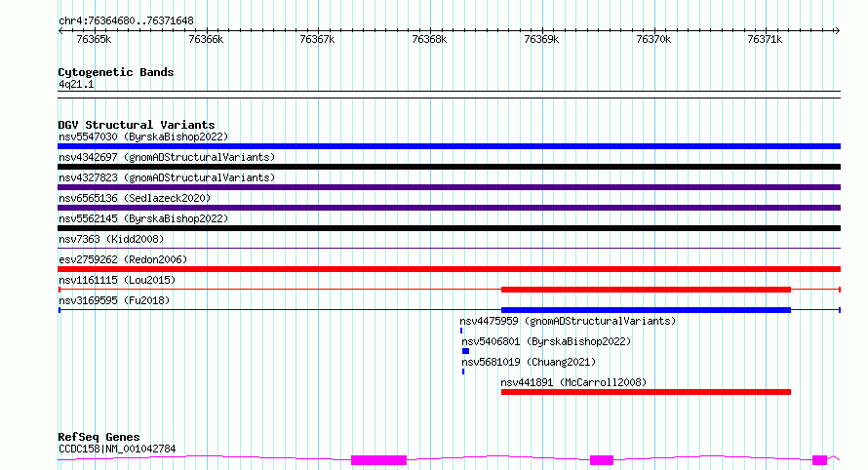The image size is (868, 470).
Task: Click the black nsv5562145 ByrskaBishop2022 bar
Action: (449, 228)
